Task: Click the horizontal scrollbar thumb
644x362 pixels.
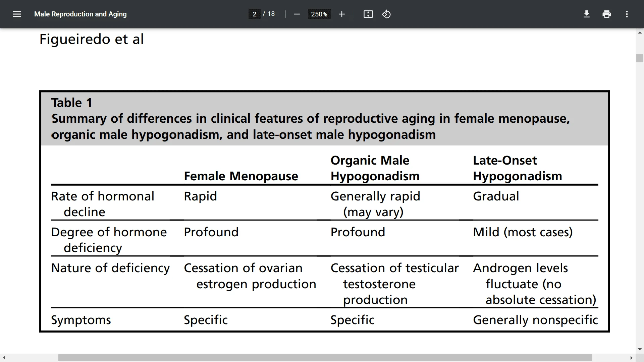Action: (325, 358)
